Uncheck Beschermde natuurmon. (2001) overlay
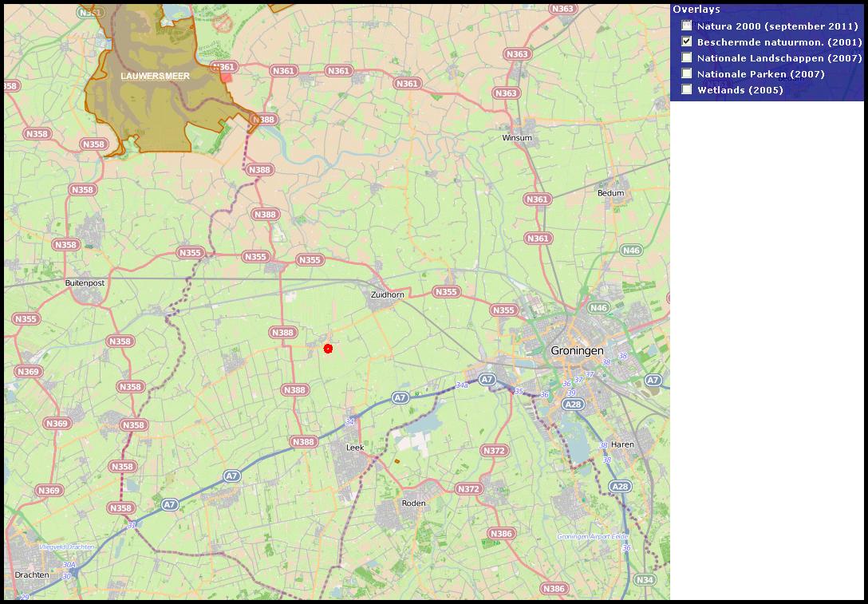 [x=687, y=41]
